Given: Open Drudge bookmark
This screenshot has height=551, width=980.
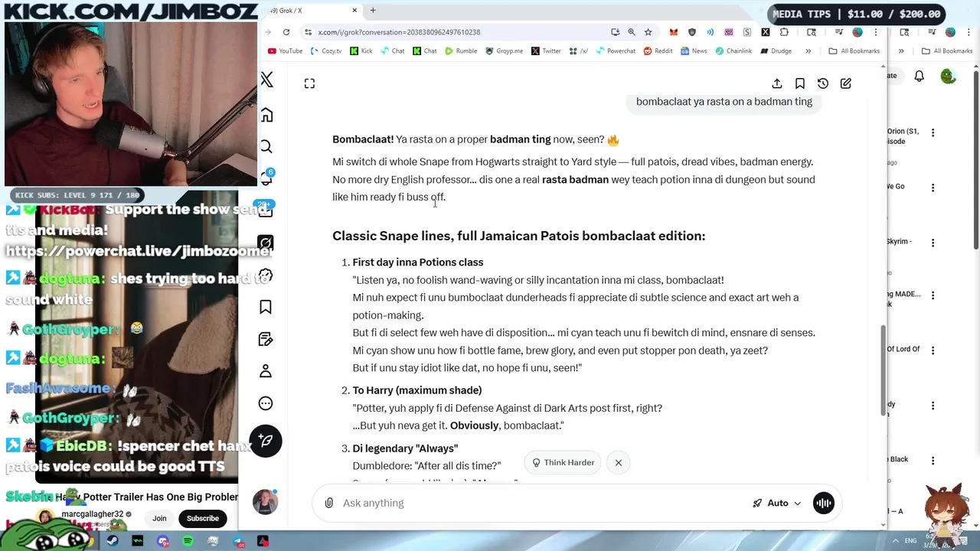Looking at the screenshot, I should (x=776, y=51).
